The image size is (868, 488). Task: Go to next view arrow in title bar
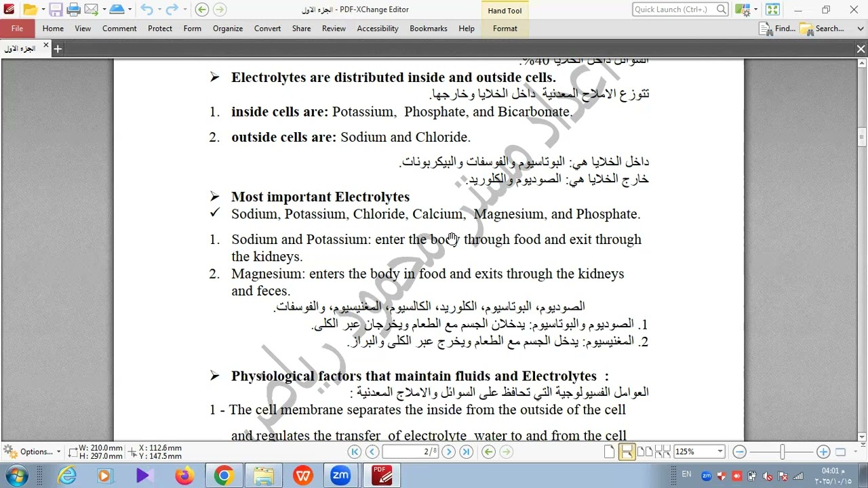click(x=220, y=9)
